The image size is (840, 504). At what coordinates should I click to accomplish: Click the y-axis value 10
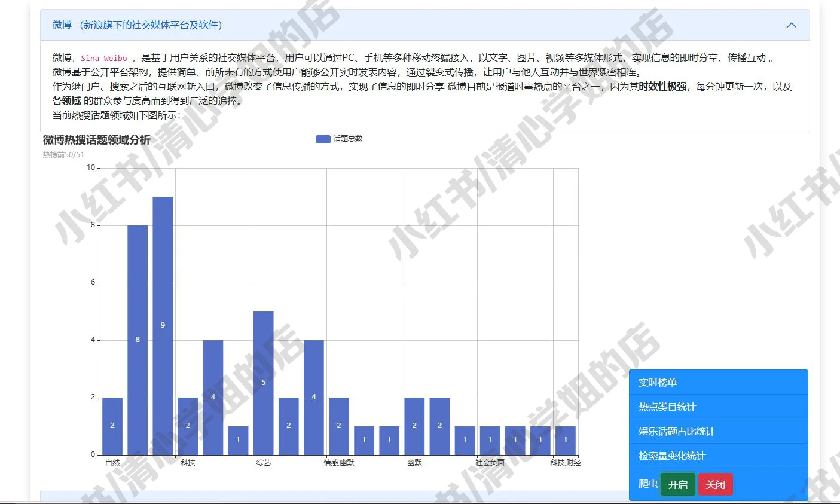point(91,167)
